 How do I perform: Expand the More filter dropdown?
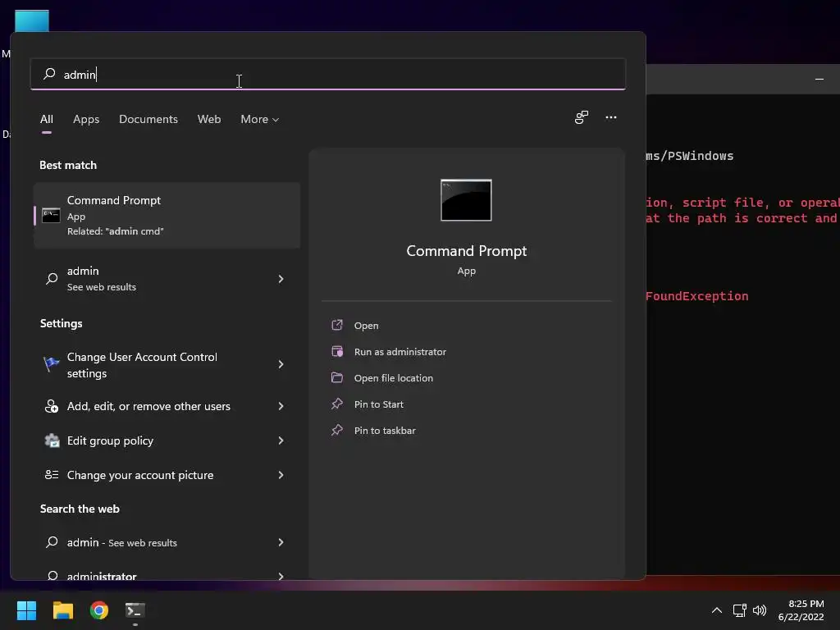(260, 119)
